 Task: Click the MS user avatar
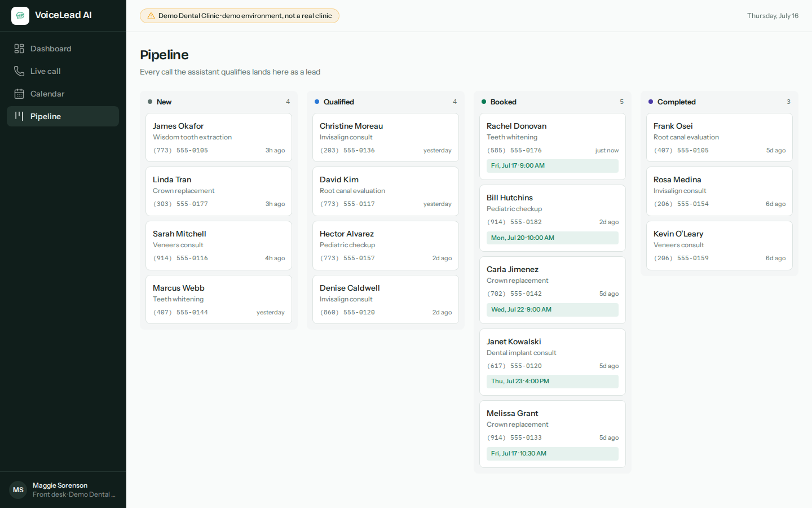point(18,490)
